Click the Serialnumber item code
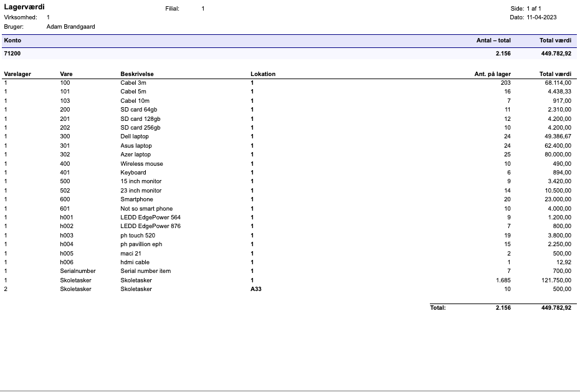The image size is (580, 392). coord(78,271)
